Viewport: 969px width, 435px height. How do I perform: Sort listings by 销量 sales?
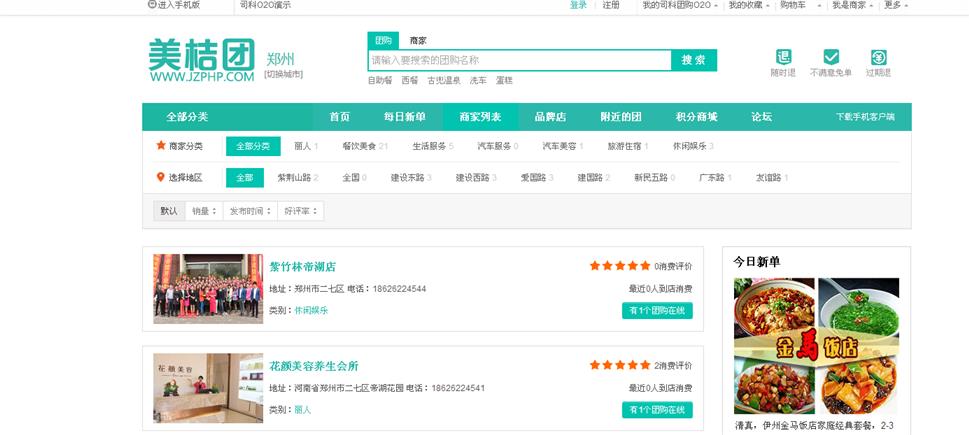coord(203,211)
